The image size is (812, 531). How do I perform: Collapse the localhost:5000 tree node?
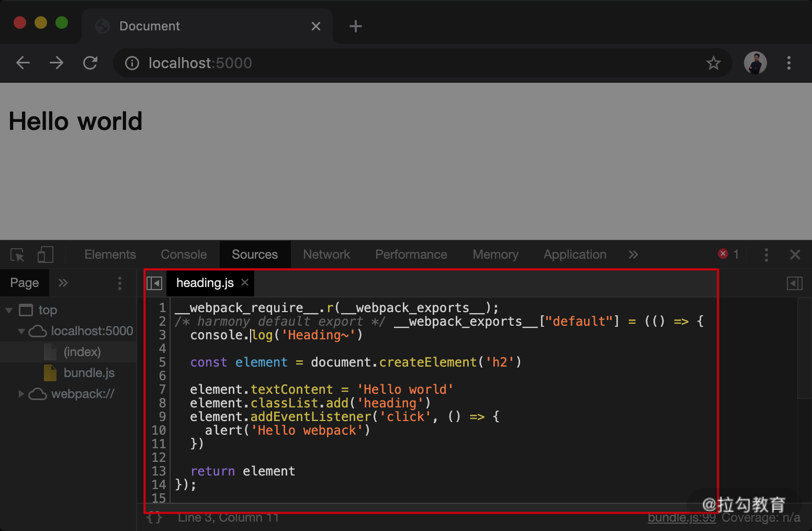(21, 331)
